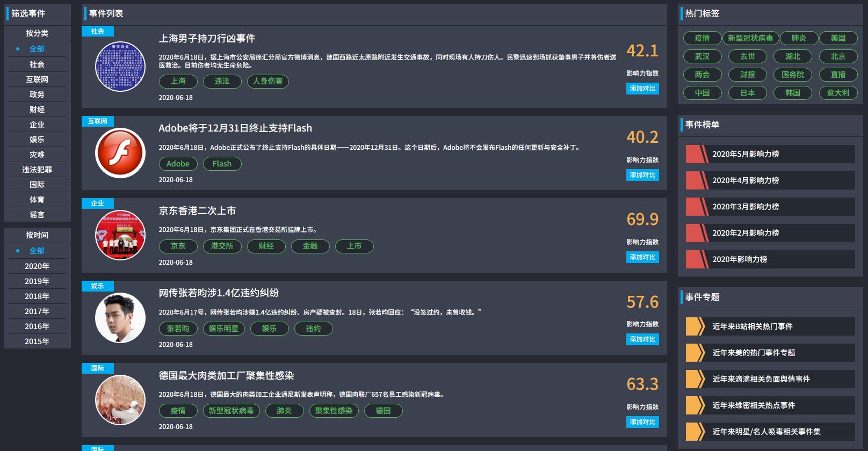Open the 上海男子持刀行凶事件 title link

click(x=207, y=39)
